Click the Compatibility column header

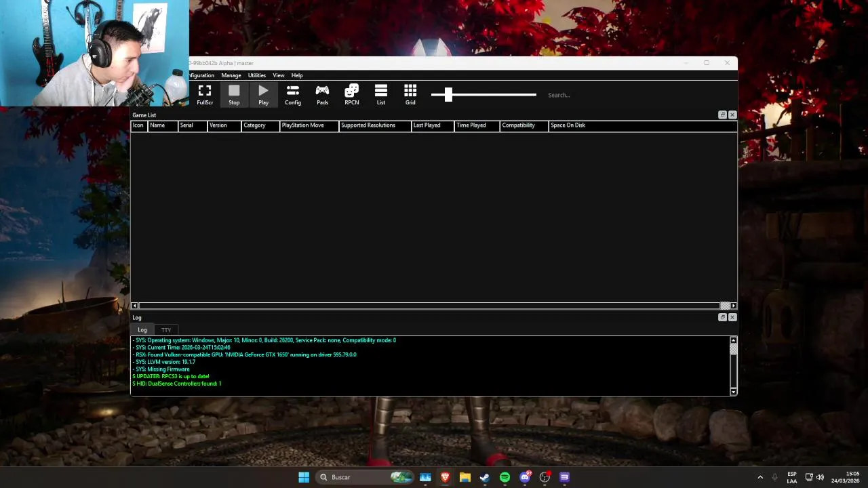(524, 125)
